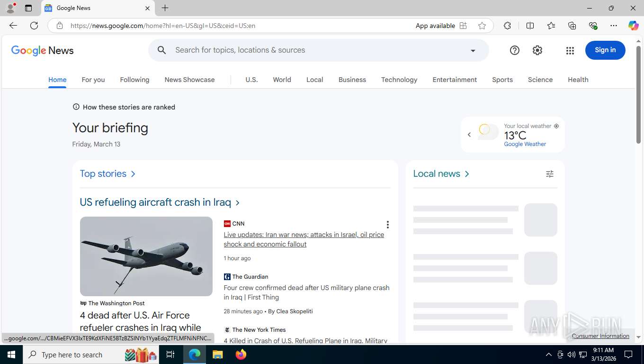The image size is (644, 364).
Task: Open the Technology section
Action: tap(399, 80)
